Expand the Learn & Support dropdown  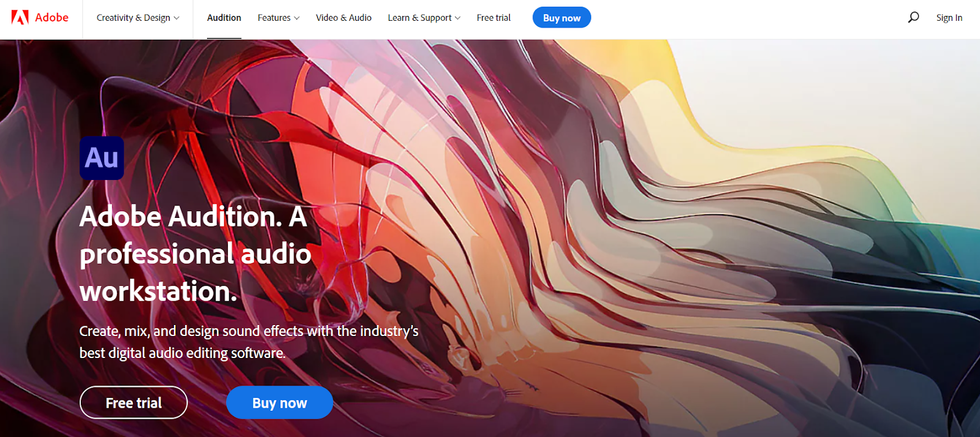click(x=424, y=18)
